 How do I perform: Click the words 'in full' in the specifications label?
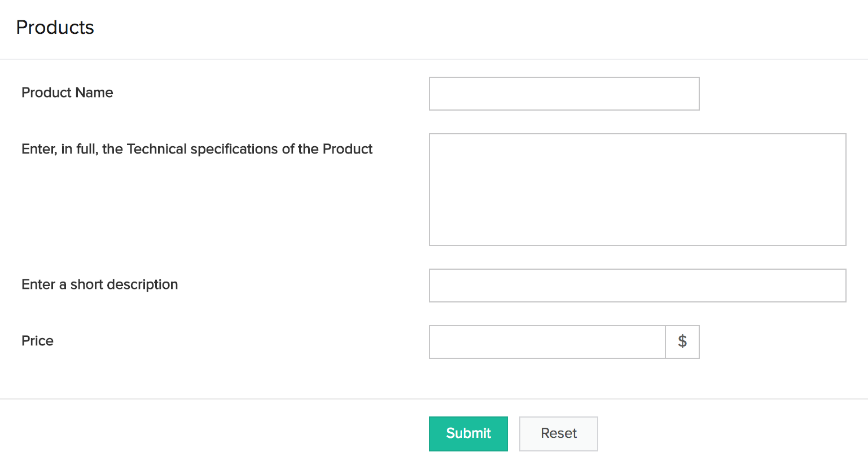pyautogui.click(x=79, y=149)
